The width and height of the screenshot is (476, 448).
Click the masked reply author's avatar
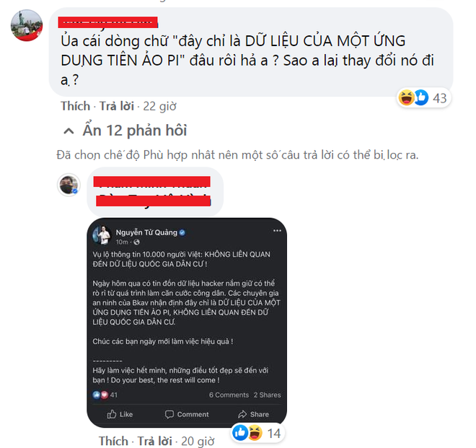point(69,185)
